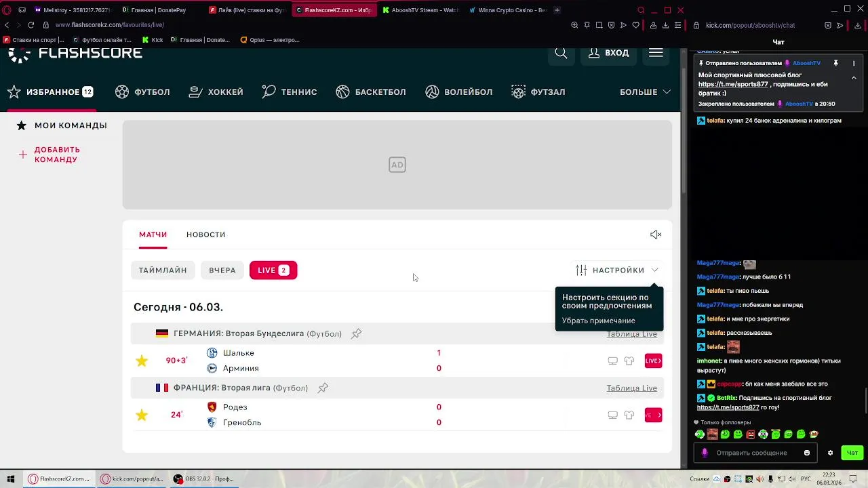Open Таблица Live for France league
Image resolution: width=868 pixels, height=488 pixels.
pyautogui.click(x=631, y=388)
